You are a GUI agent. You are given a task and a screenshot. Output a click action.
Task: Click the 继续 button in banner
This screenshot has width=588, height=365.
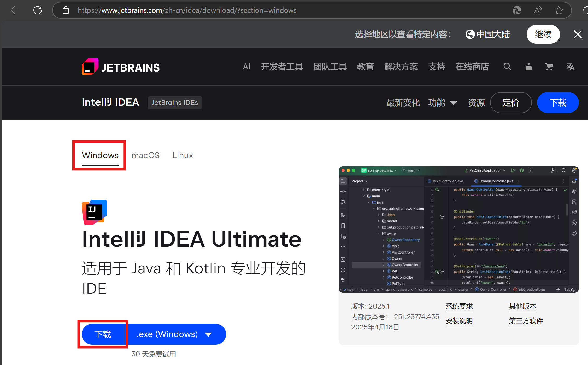pos(543,34)
